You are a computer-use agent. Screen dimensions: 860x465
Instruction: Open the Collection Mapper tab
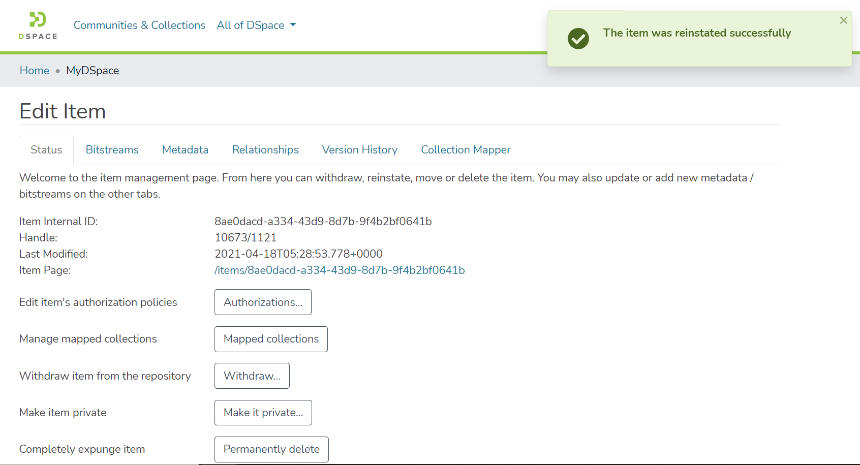tap(465, 150)
